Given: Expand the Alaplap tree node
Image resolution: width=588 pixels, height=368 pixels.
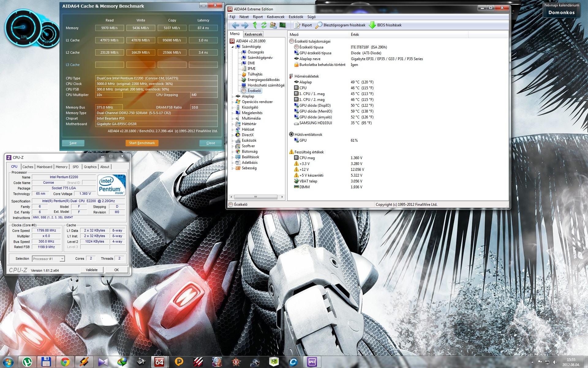Looking at the screenshot, I should click(x=232, y=97).
